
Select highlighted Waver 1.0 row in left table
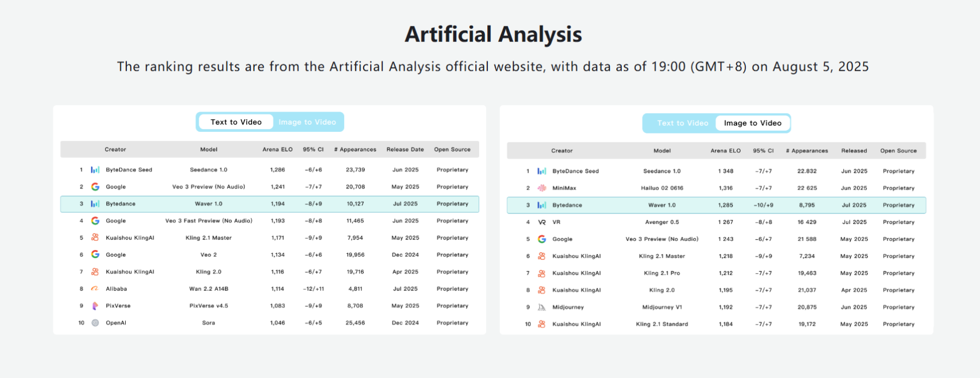pyautogui.click(x=269, y=204)
